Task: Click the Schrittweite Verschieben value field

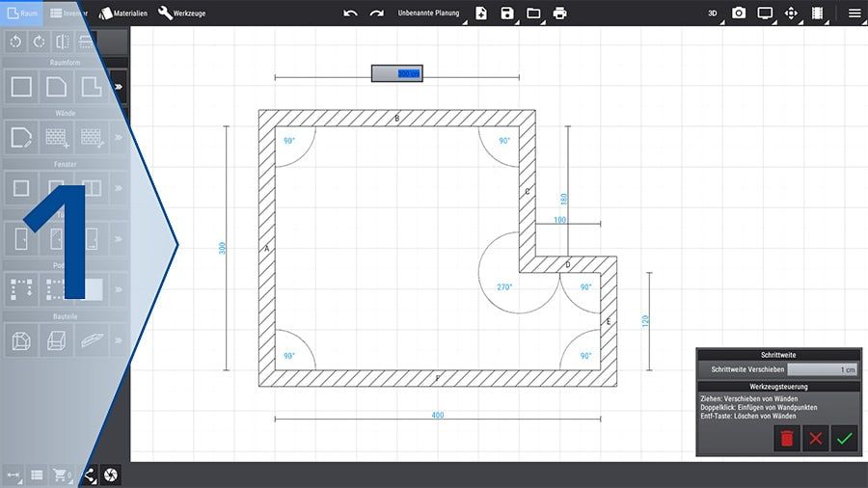Action: point(822,369)
